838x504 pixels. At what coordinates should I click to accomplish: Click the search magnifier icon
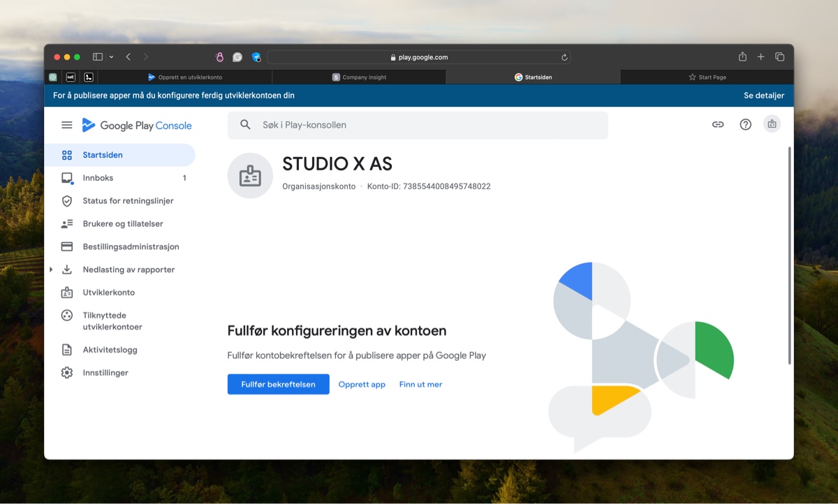pyautogui.click(x=245, y=125)
